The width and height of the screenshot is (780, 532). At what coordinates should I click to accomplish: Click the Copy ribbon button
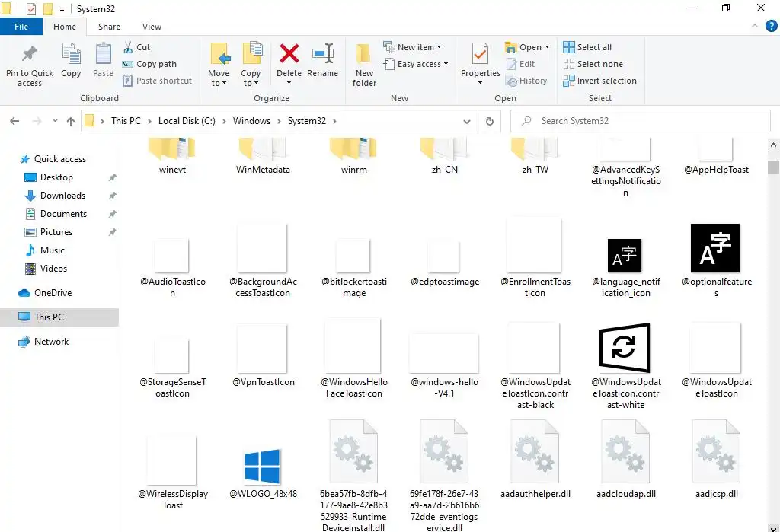coord(71,61)
